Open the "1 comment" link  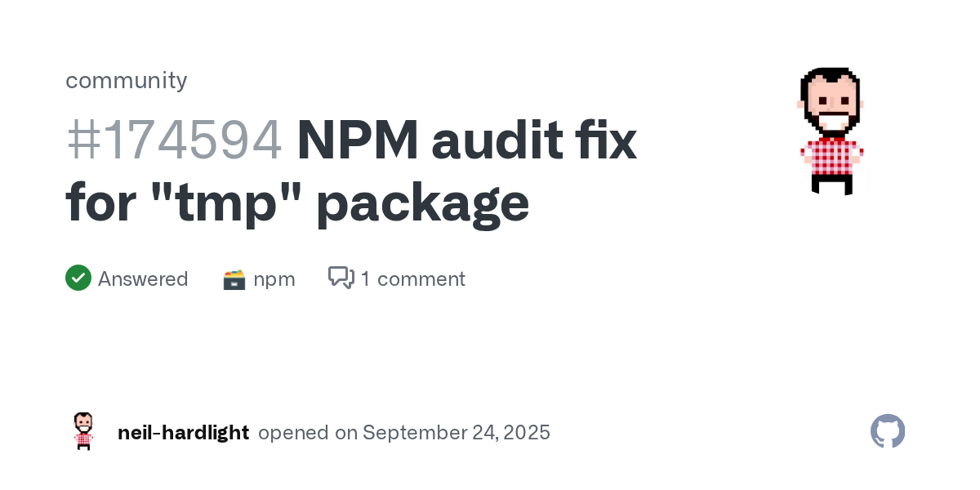[x=412, y=279]
